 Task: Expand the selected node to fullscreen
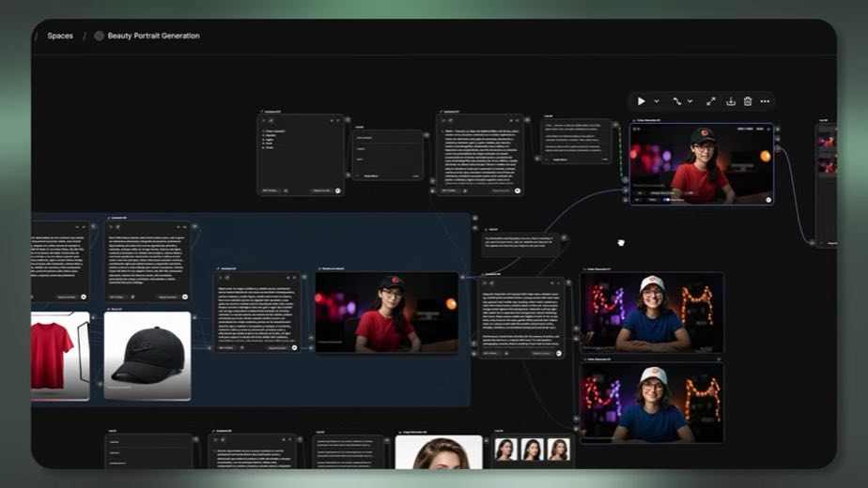click(x=711, y=101)
